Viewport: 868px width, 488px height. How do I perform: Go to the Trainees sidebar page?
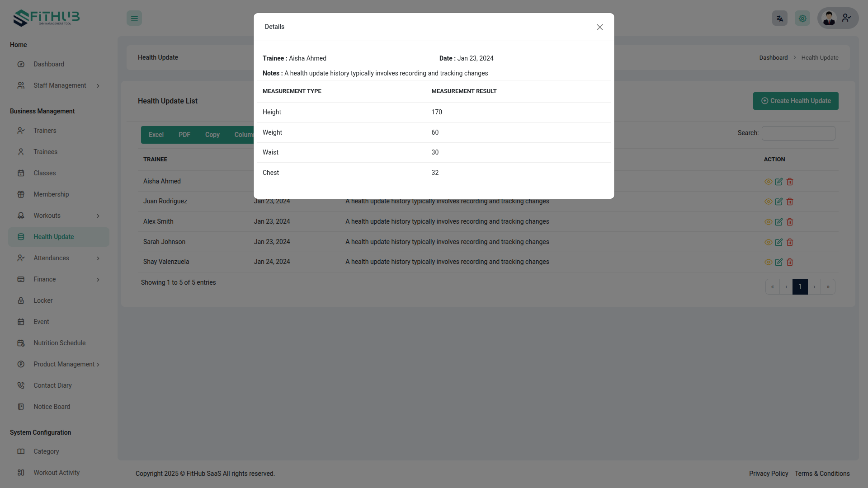(x=45, y=152)
